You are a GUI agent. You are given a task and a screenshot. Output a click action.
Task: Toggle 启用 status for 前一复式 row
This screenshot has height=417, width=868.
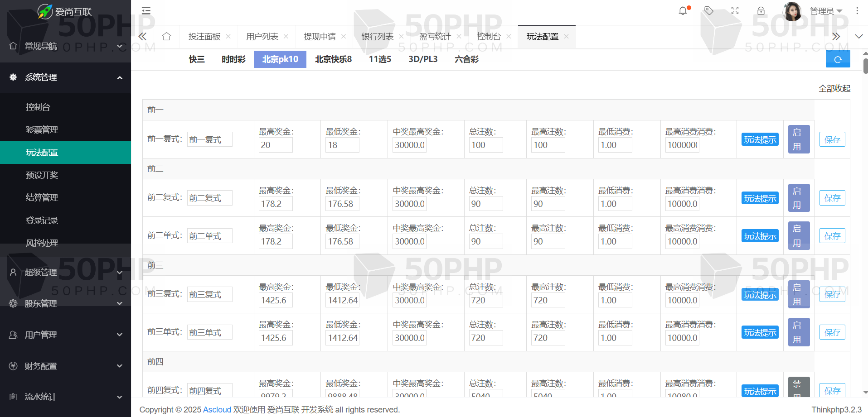[798, 139]
